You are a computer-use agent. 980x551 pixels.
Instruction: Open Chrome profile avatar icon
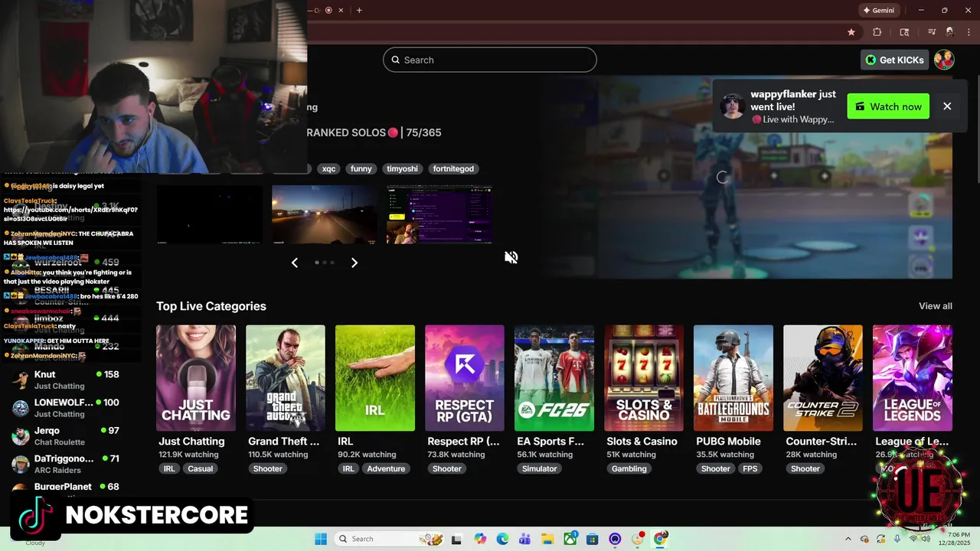[950, 32]
